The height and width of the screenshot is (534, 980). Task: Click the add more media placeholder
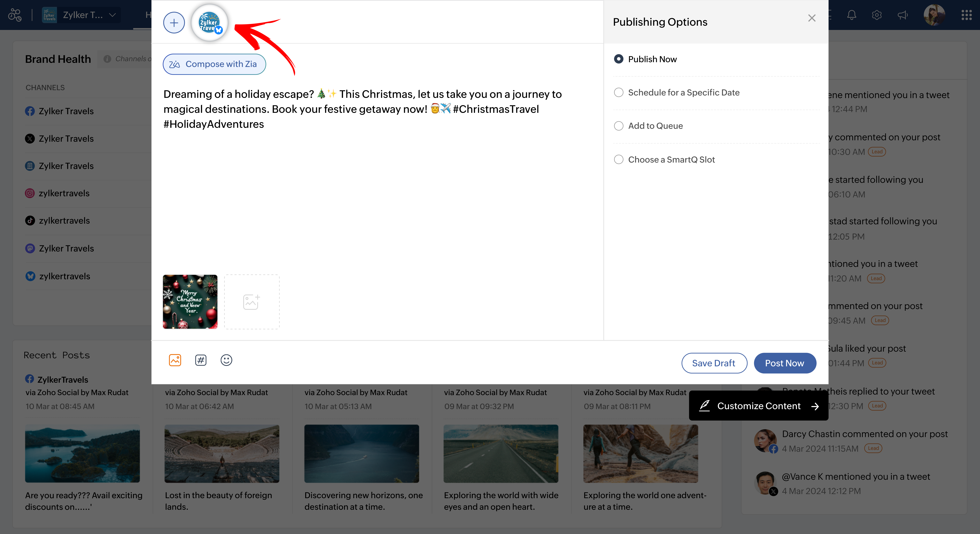point(252,302)
